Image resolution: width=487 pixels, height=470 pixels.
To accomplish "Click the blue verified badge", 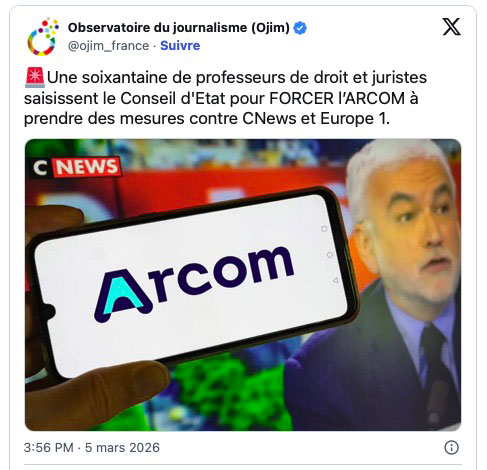I will (300, 28).
